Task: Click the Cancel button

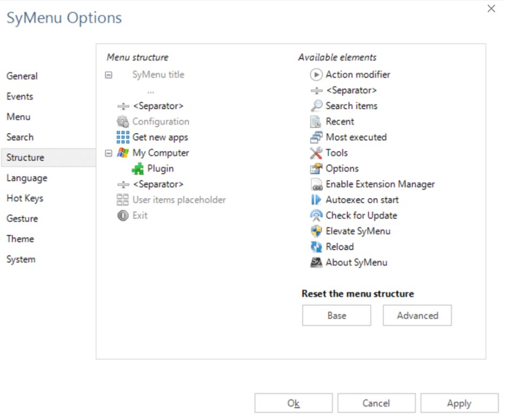Action: click(x=376, y=403)
